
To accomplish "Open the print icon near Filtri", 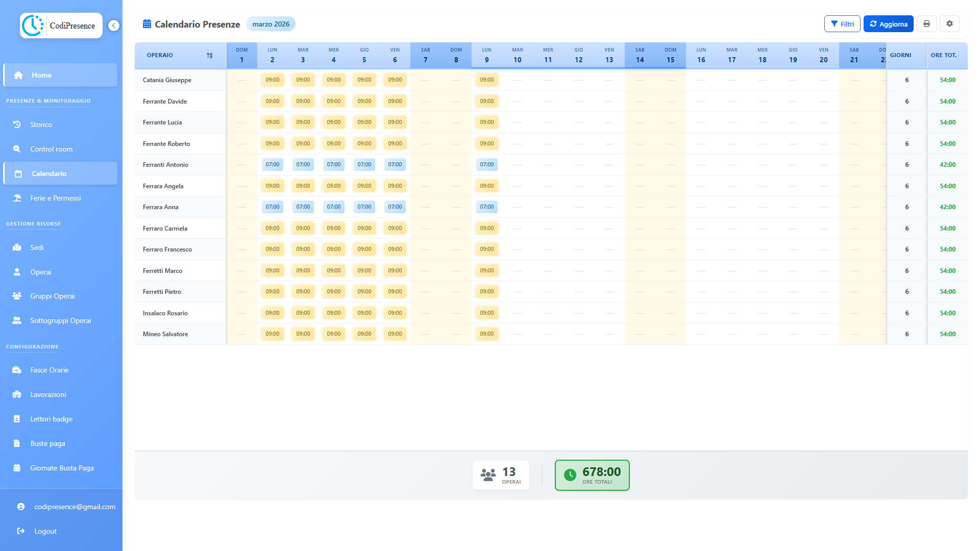I will [926, 23].
